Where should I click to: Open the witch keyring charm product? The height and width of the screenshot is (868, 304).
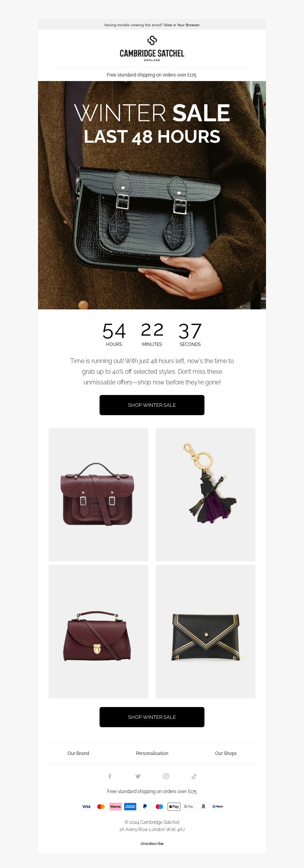[206, 494]
